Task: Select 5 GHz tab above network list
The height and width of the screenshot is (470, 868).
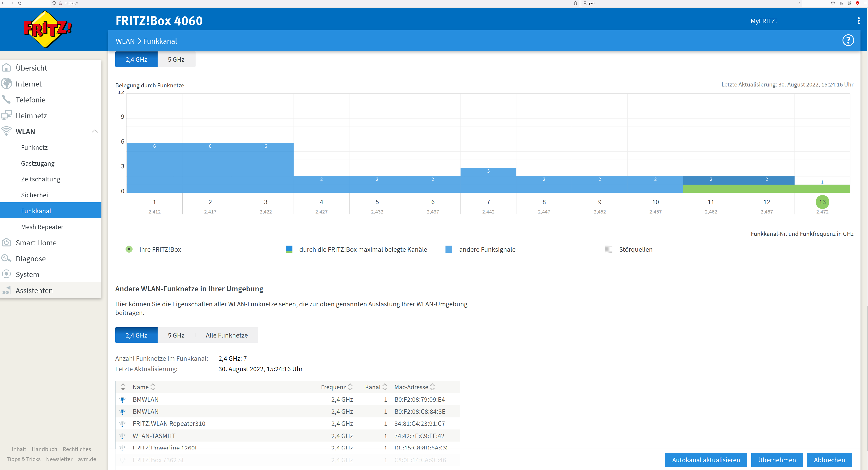Action: tap(176, 335)
